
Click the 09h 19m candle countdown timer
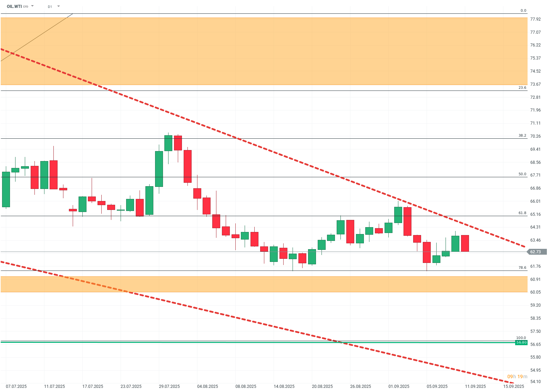coord(517,377)
